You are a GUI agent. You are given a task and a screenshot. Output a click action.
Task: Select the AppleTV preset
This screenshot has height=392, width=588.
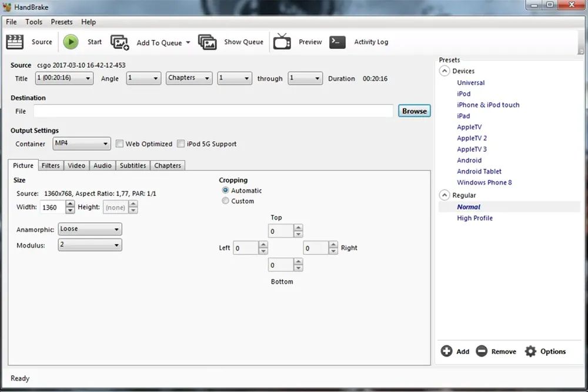[469, 127]
